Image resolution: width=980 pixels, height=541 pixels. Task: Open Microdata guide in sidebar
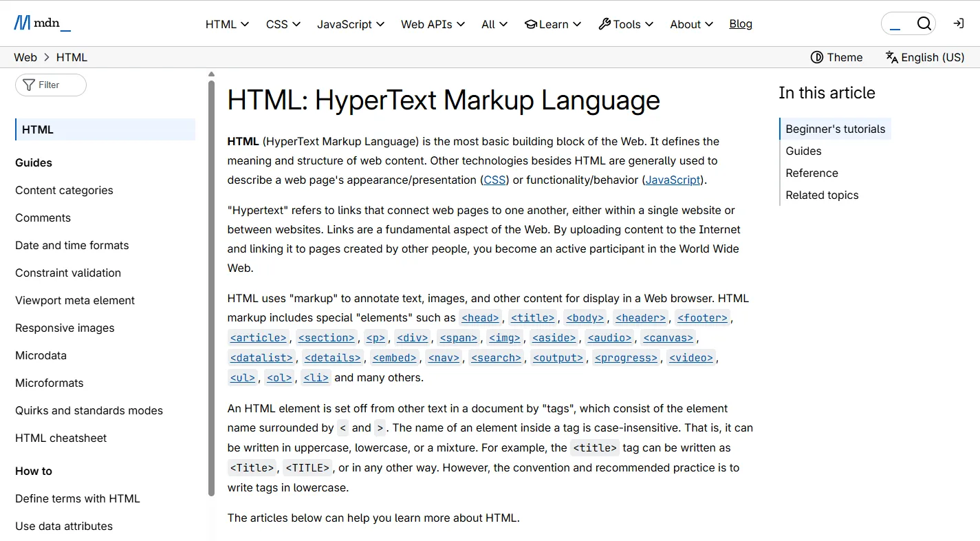point(41,355)
